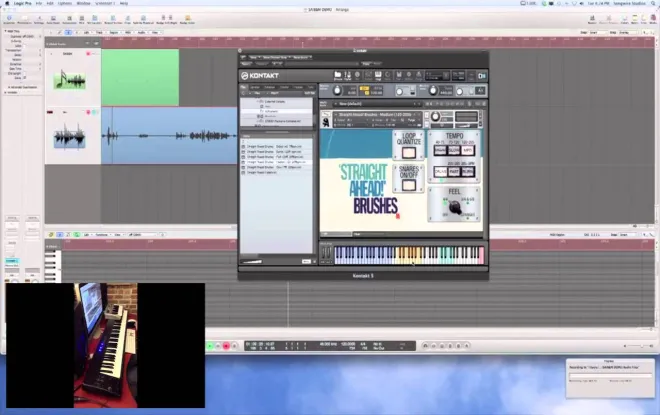Image resolution: width=660 pixels, height=415 pixels.
Task: Expand the Advanced Quantization section
Action: click(23, 87)
